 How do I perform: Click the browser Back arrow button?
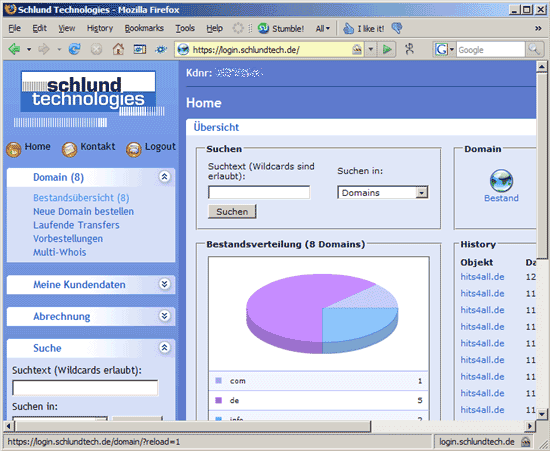(14, 49)
